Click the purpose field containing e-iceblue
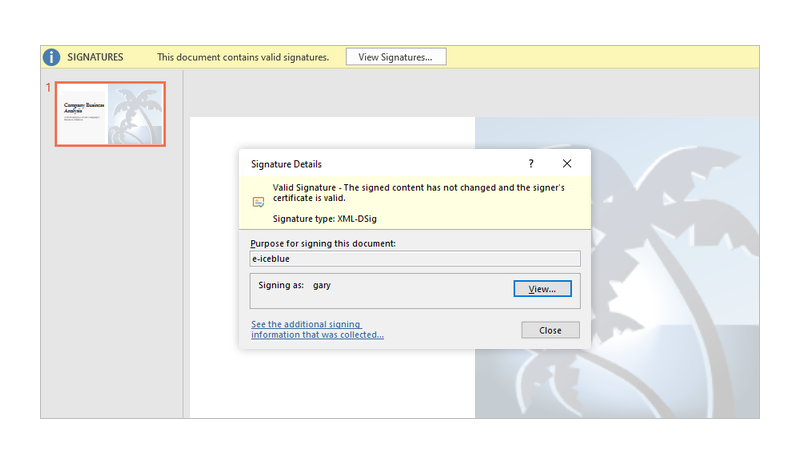 coord(414,259)
